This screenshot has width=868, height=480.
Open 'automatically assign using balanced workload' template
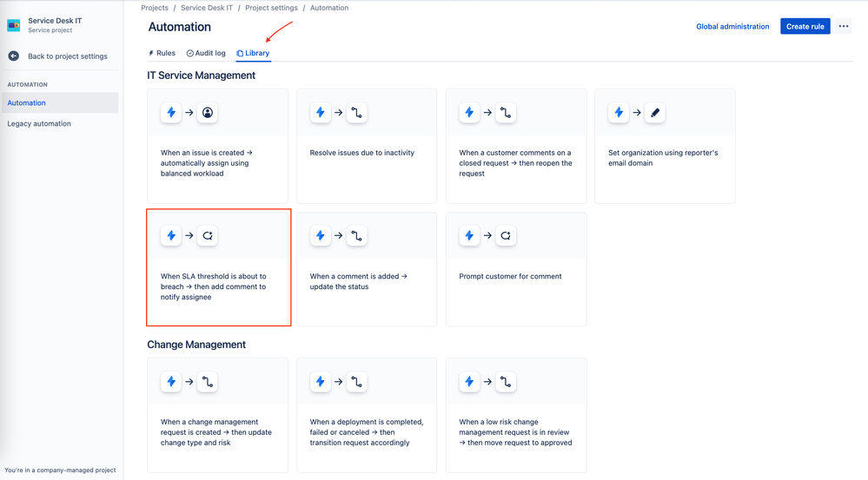pyautogui.click(x=217, y=146)
